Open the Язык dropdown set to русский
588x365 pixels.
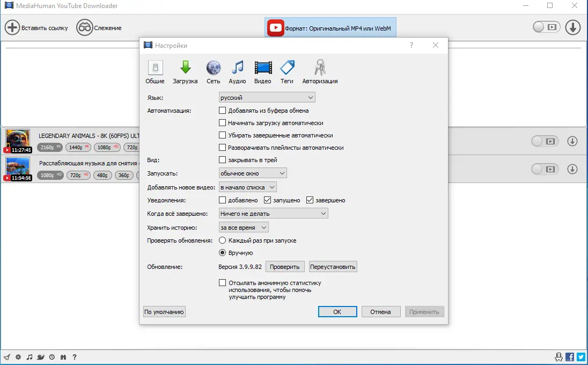click(x=267, y=98)
